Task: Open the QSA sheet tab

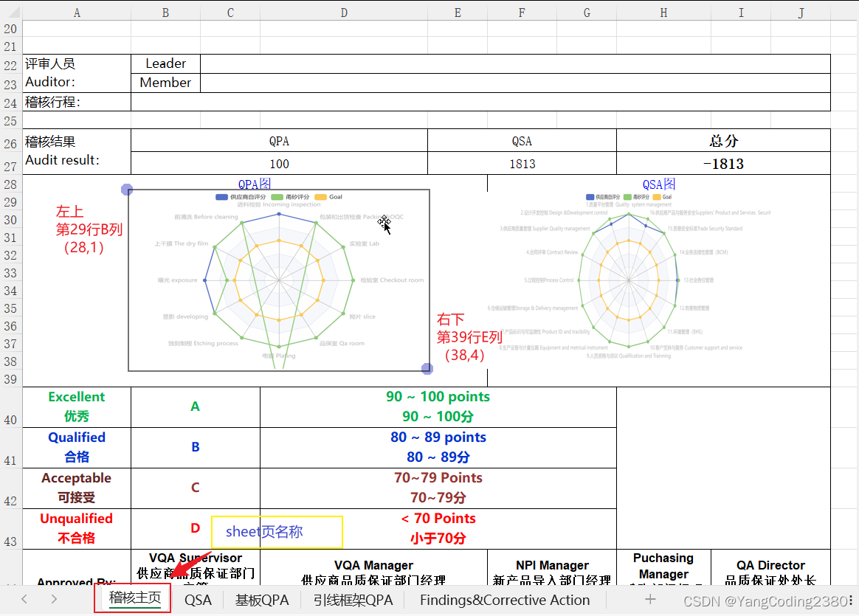Action: pyautogui.click(x=198, y=600)
